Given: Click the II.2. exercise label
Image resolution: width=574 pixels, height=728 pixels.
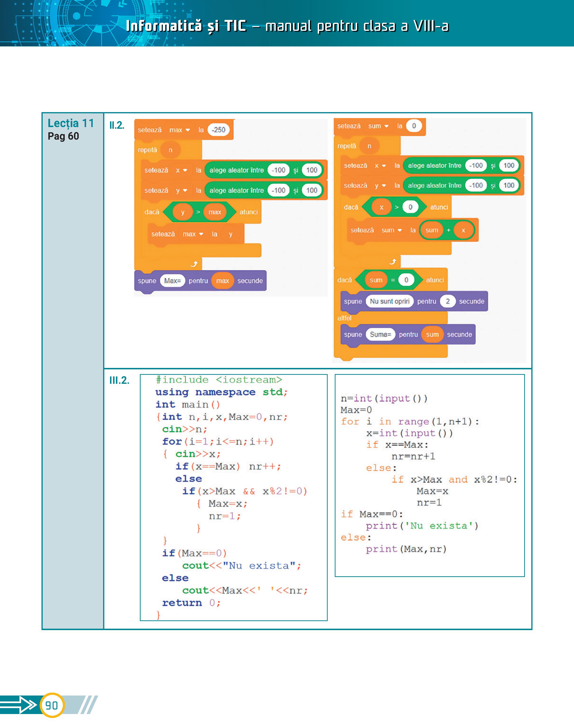Looking at the screenshot, I should pyautogui.click(x=117, y=125).
